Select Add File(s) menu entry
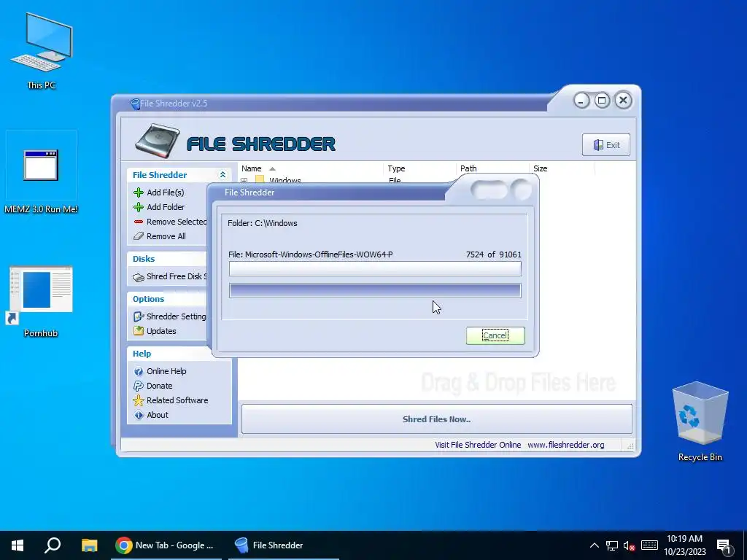This screenshot has width=747, height=560. click(x=166, y=192)
